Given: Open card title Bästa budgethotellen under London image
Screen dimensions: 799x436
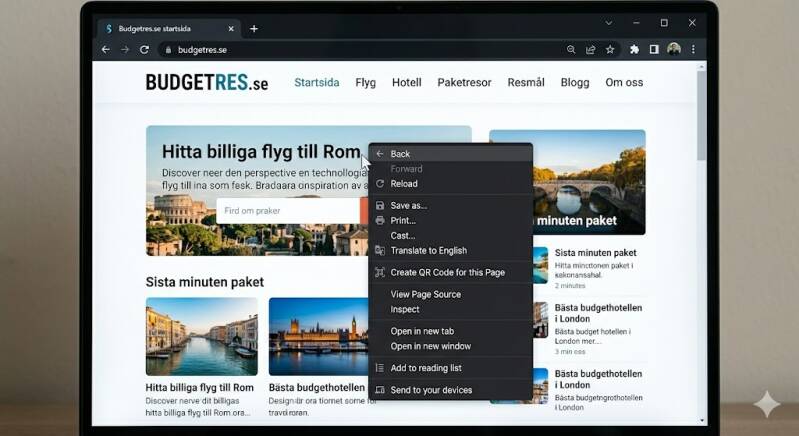Looking at the screenshot, I should tap(317, 388).
